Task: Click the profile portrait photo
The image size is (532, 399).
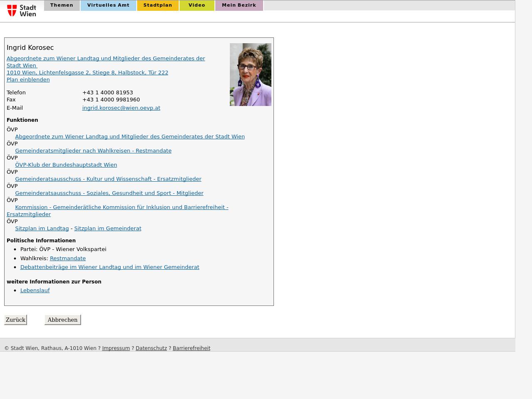Action: point(250,74)
